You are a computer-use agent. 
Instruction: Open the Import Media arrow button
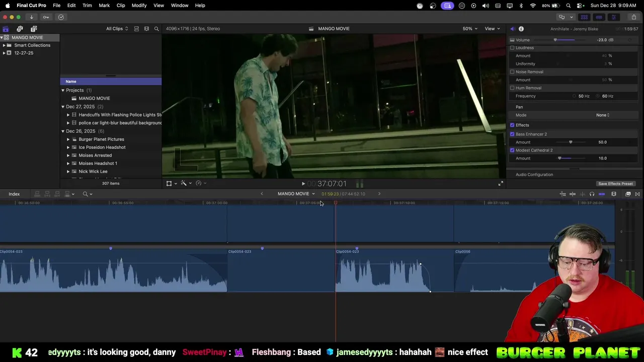click(x=31, y=17)
